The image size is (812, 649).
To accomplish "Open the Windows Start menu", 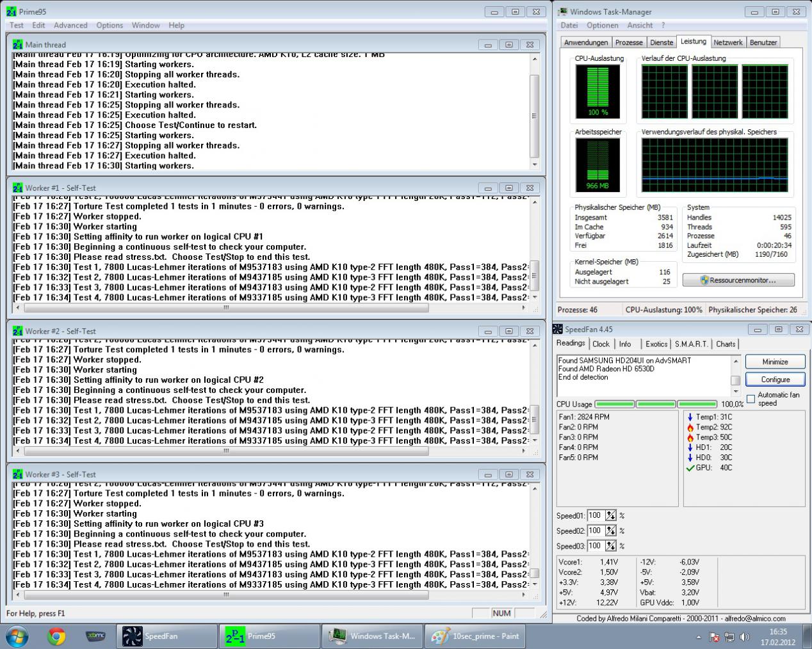I will pyautogui.click(x=17, y=636).
